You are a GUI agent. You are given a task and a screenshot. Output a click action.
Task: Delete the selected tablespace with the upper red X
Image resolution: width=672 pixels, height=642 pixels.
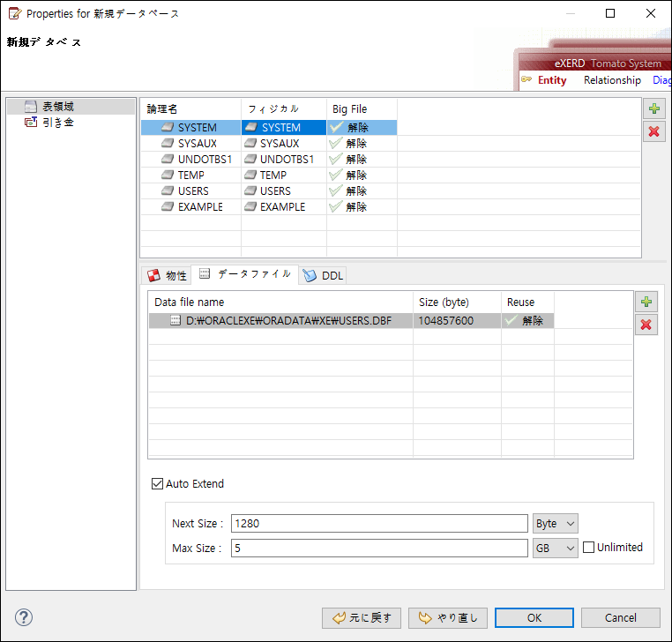pyautogui.click(x=654, y=131)
